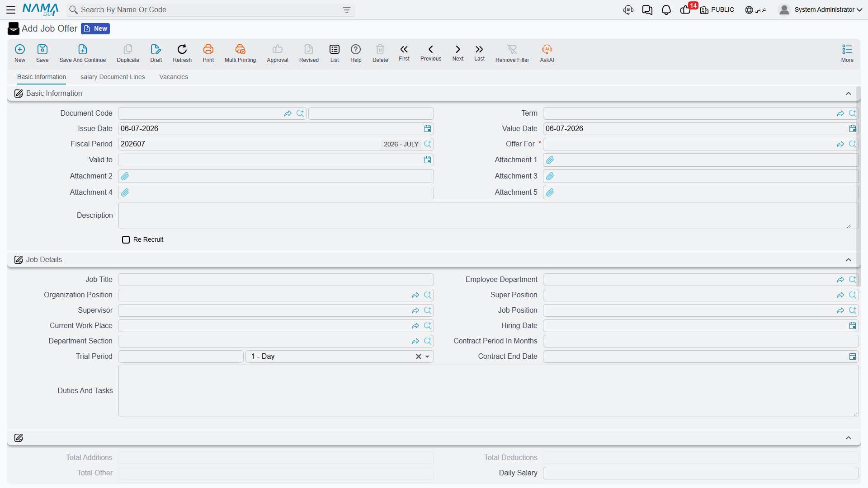Open Issue Date calendar picker
868x488 pixels.
pyautogui.click(x=428, y=129)
